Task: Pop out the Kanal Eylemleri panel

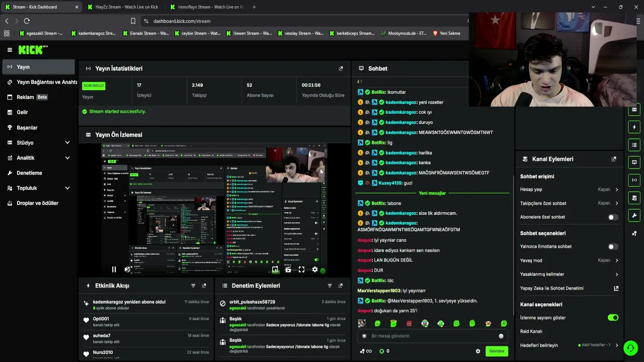Action: [614, 159]
